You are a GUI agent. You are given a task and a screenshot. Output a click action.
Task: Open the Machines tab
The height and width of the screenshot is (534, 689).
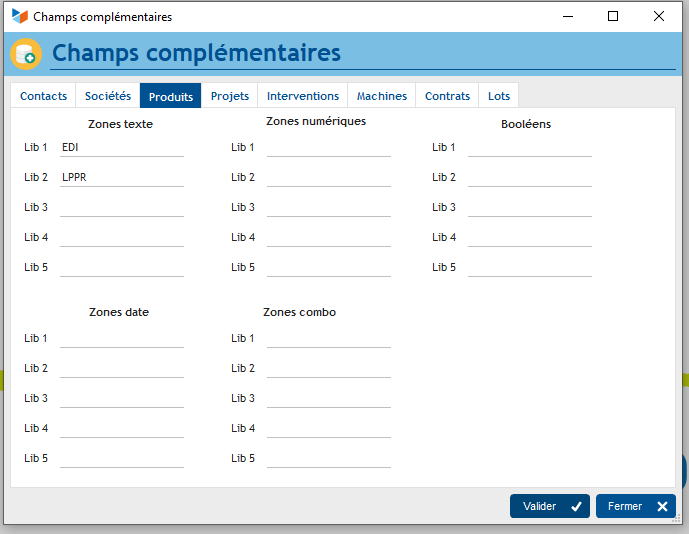(x=382, y=96)
